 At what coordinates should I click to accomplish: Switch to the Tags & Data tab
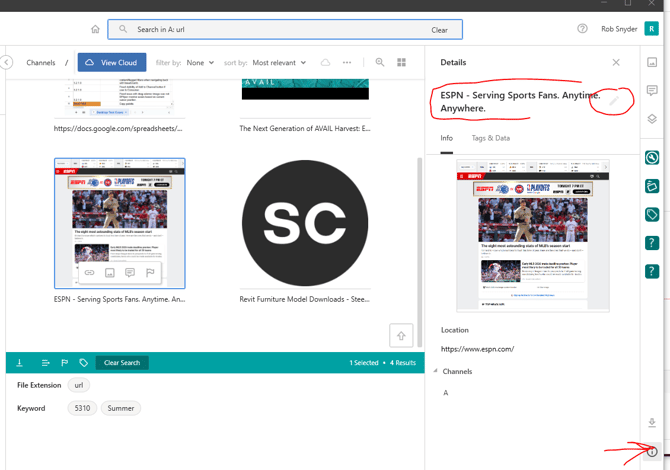click(x=490, y=138)
